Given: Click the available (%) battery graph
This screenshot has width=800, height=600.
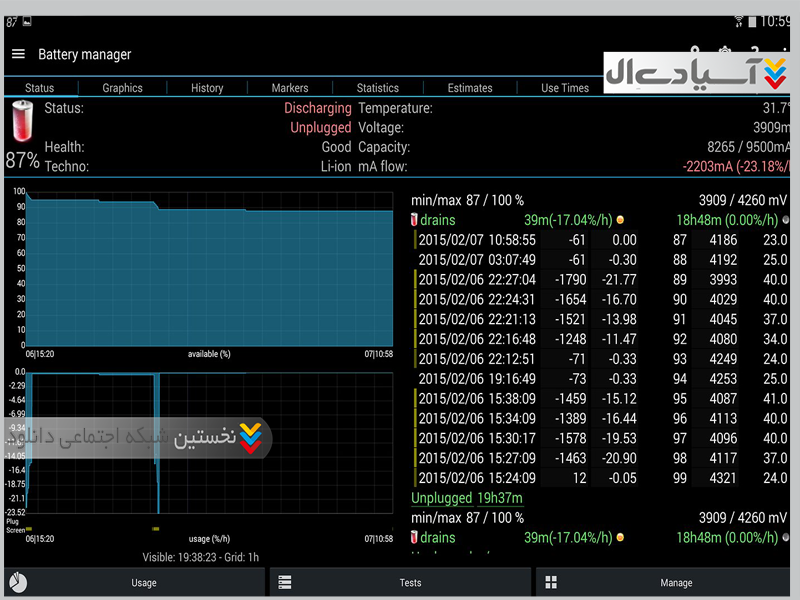Looking at the screenshot, I should coord(210,270).
